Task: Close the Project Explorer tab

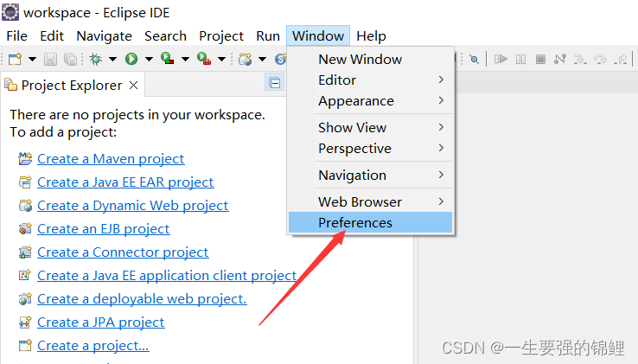Action: click(133, 85)
